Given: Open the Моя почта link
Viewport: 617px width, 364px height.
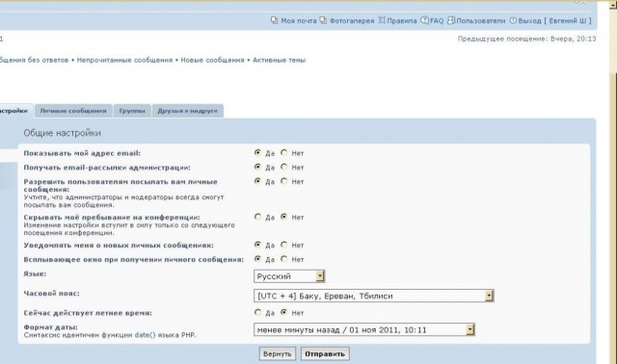Looking at the screenshot, I should tap(299, 21).
